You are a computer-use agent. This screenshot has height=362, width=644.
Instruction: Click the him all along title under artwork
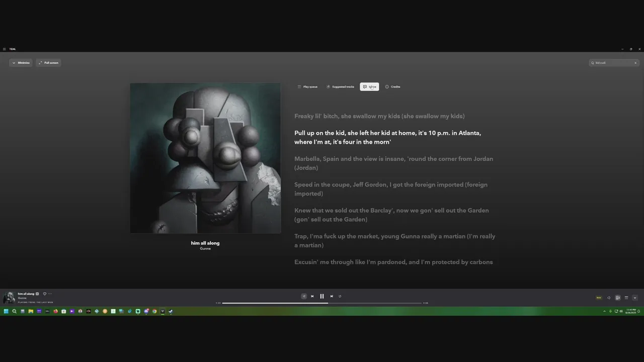click(205, 243)
